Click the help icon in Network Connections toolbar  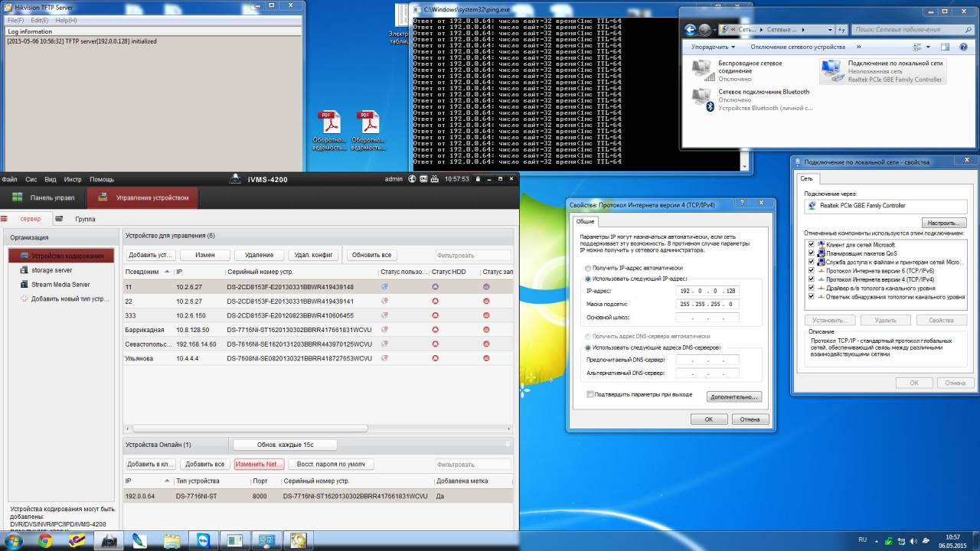click(964, 47)
